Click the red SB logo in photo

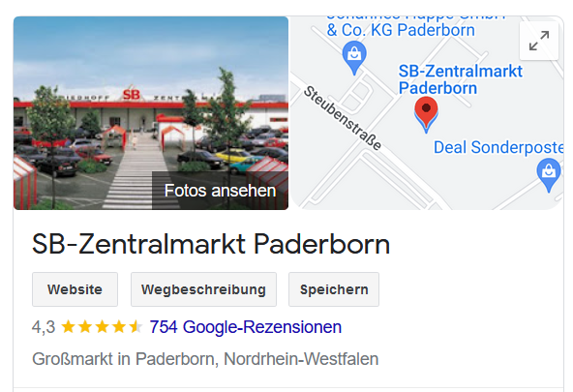(132, 94)
